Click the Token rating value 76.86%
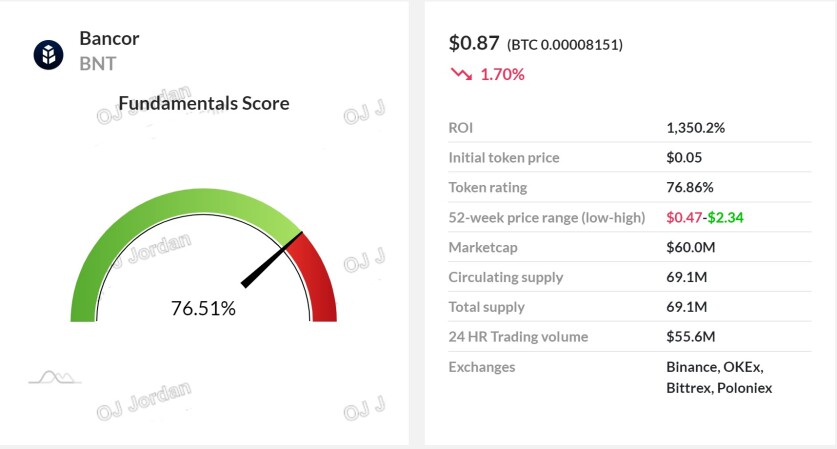 [x=690, y=187]
